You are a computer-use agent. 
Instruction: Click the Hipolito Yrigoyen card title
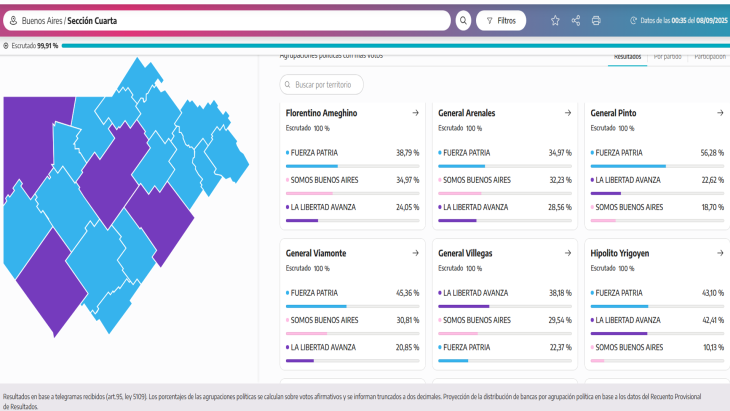[x=620, y=253]
